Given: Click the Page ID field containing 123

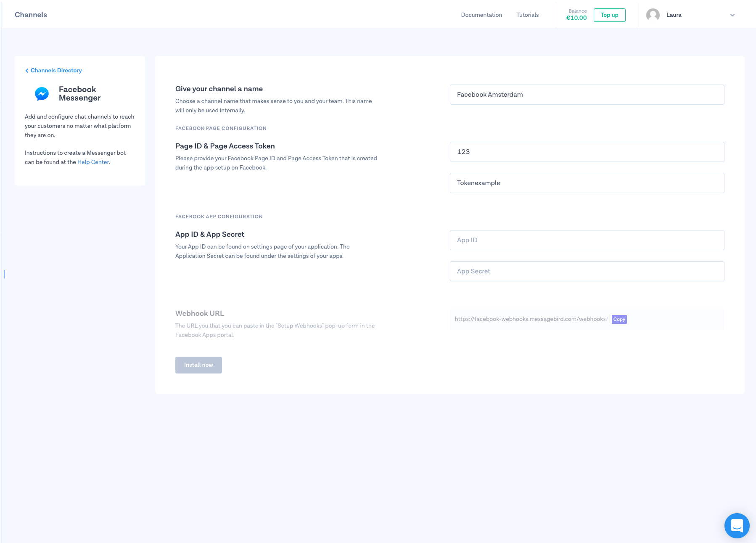Looking at the screenshot, I should click(x=587, y=152).
